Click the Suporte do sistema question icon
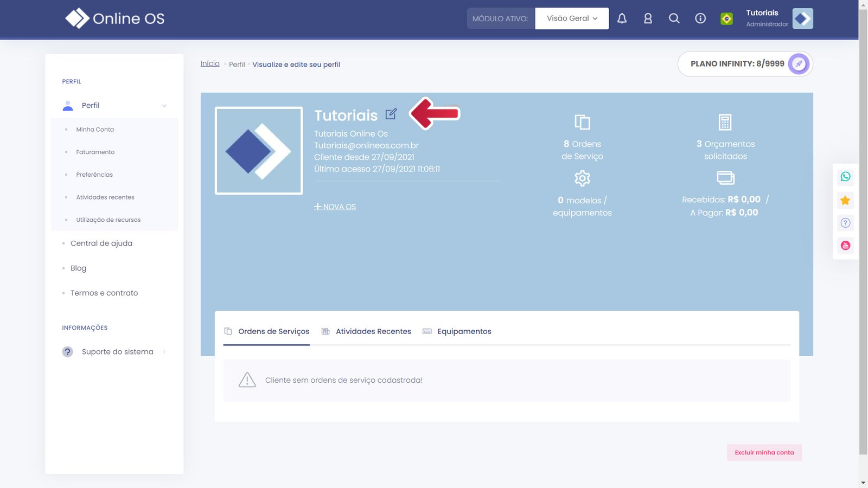Image resolution: width=868 pixels, height=488 pixels. (67, 352)
